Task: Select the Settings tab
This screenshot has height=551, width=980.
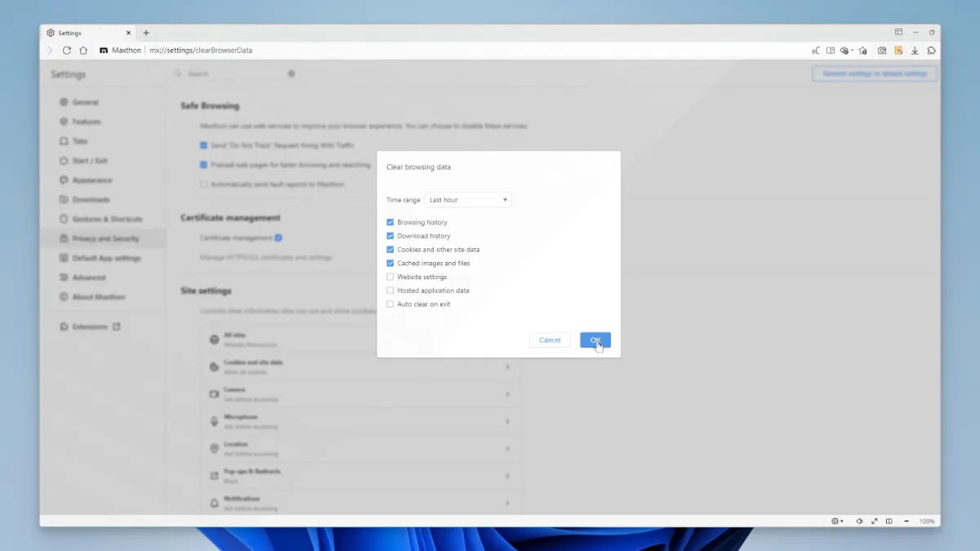Action: (86, 33)
